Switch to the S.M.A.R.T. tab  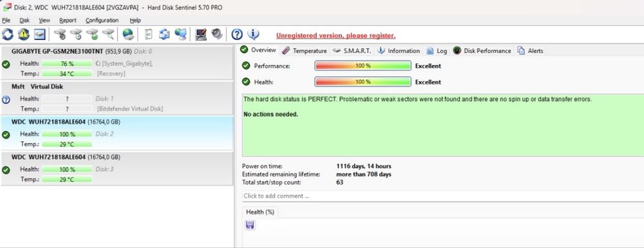coord(352,50)
